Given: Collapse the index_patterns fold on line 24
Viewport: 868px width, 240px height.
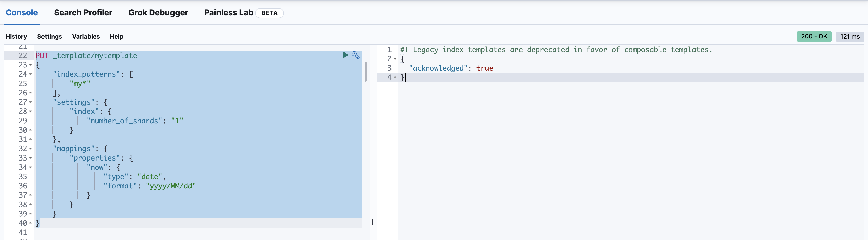Looking at the screenshot, I should pos(30,74).
